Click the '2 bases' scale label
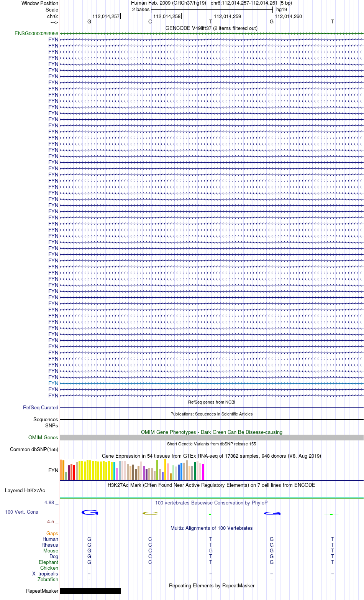This screenshot has width=364, height=600. 141,10
